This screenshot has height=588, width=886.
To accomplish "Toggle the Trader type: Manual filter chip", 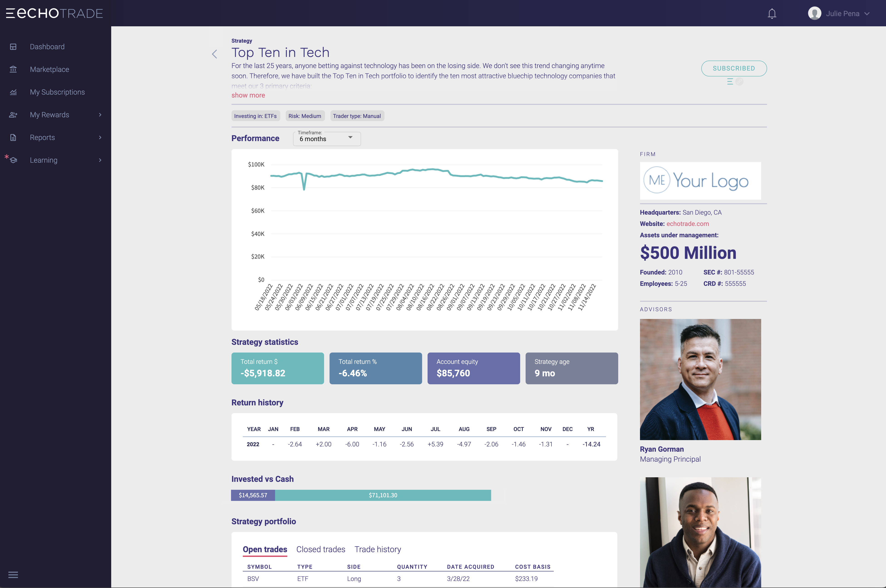I will 357,116.
